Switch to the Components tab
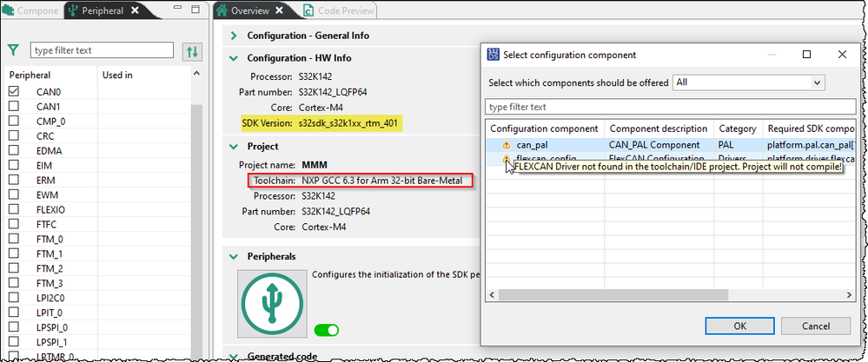Image resolution: width=868 pixels, height=362 pixels. pyautogui.click(x=30, y=10)
